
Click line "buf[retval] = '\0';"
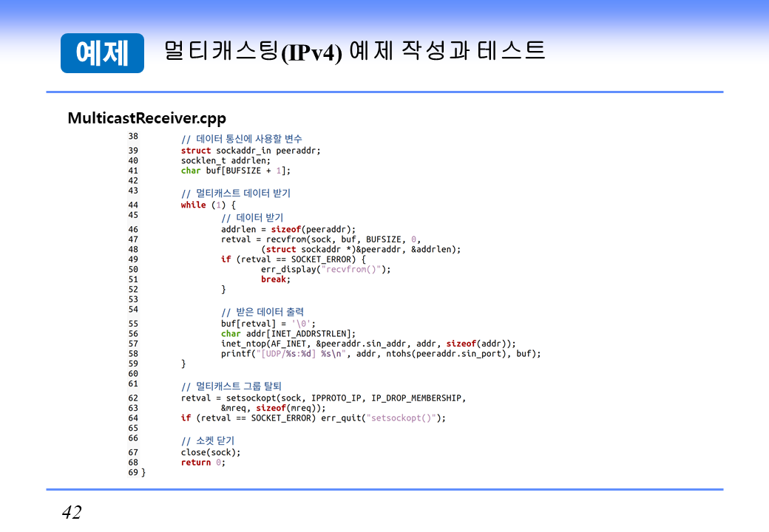[268, 324]
